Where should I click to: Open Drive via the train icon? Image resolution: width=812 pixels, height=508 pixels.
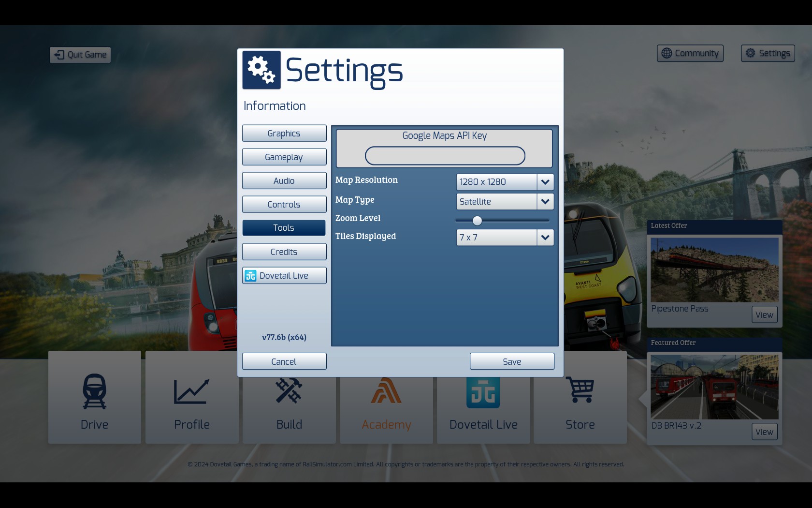click(x=95, y=391)
